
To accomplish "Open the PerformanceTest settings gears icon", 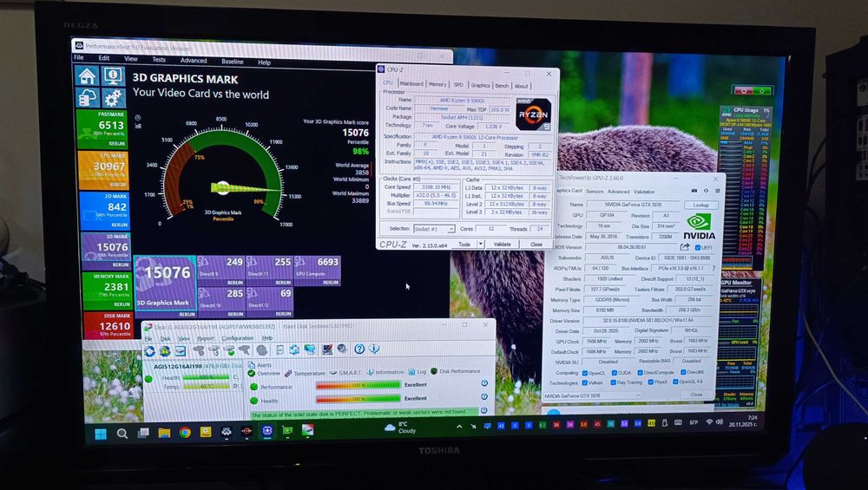I will tap(113, 98).
